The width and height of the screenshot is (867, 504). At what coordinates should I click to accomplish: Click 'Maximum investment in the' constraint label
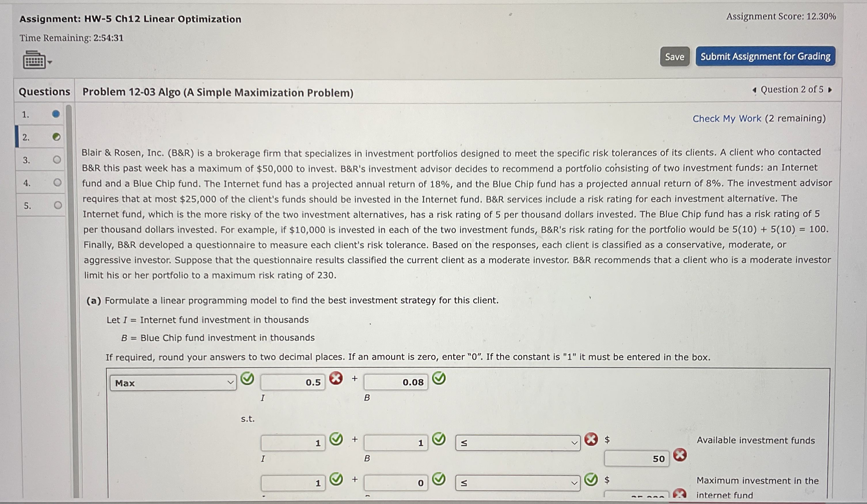pos(758,481)
